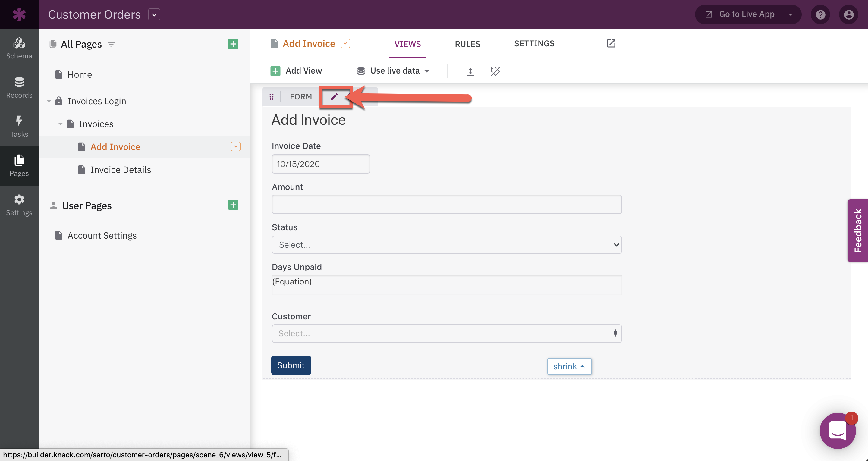This screenshot has width=868, height=461.
Task: Click the page icon in Add Invoice header
Action: coord(274,43)
